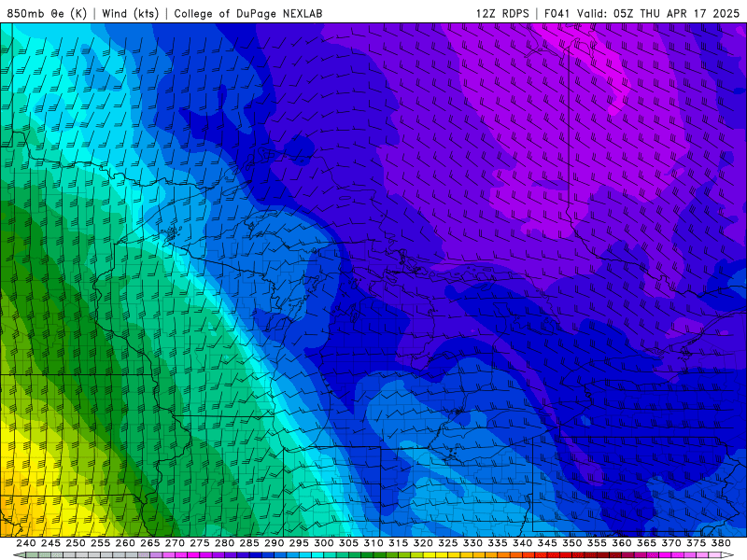Click the "Valid: 05Z THU APR 17 2025" text
747x560 pixels.
pyautogui.click(x=658, y=13)
